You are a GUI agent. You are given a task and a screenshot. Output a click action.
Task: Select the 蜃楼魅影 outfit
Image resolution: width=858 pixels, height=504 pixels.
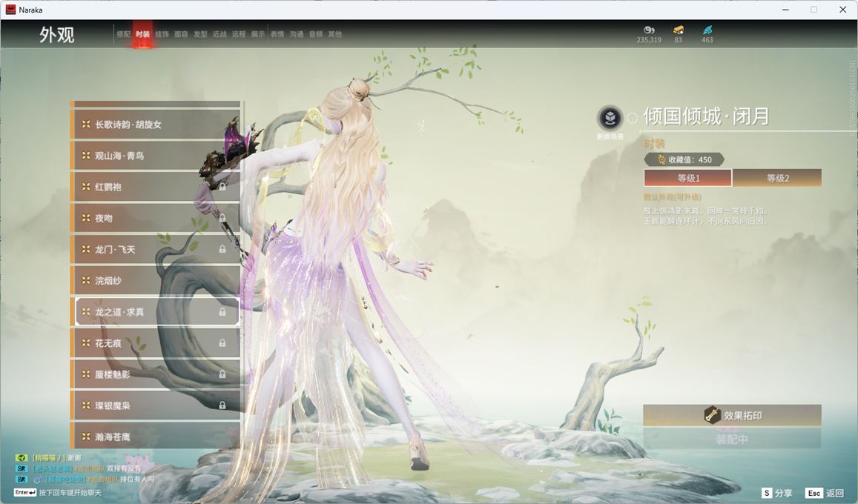click(156, 374)
